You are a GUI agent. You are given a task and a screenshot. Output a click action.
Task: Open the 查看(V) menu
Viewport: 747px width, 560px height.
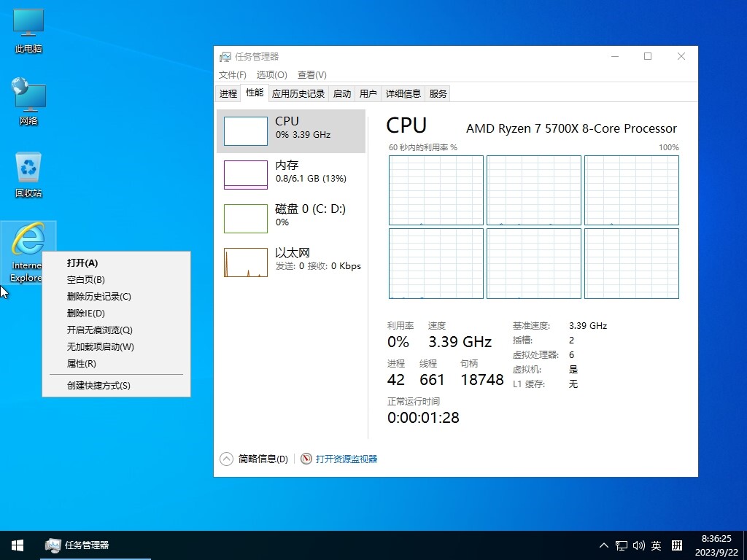(x=312, y=74)
